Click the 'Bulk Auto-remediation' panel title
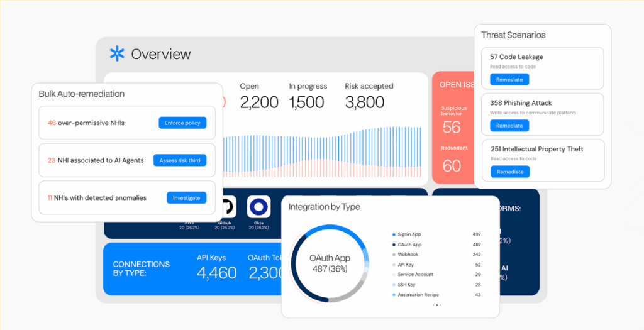 (81, 94)
